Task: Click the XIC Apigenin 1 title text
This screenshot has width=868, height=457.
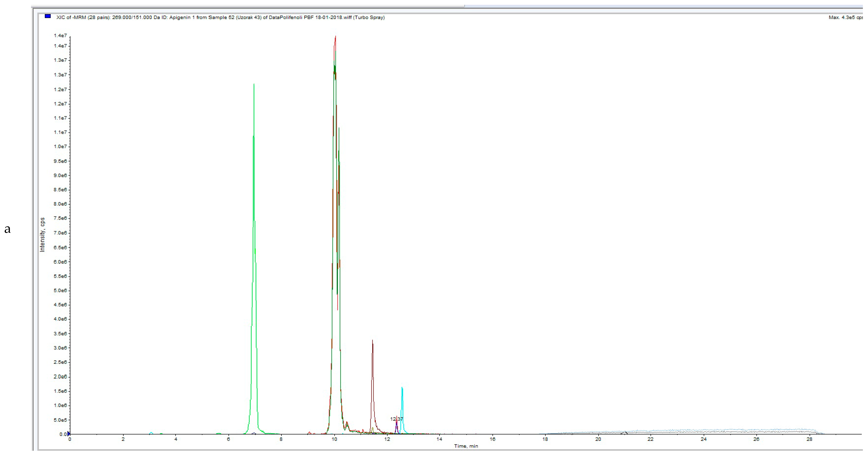Action: (x=220, y=17)
